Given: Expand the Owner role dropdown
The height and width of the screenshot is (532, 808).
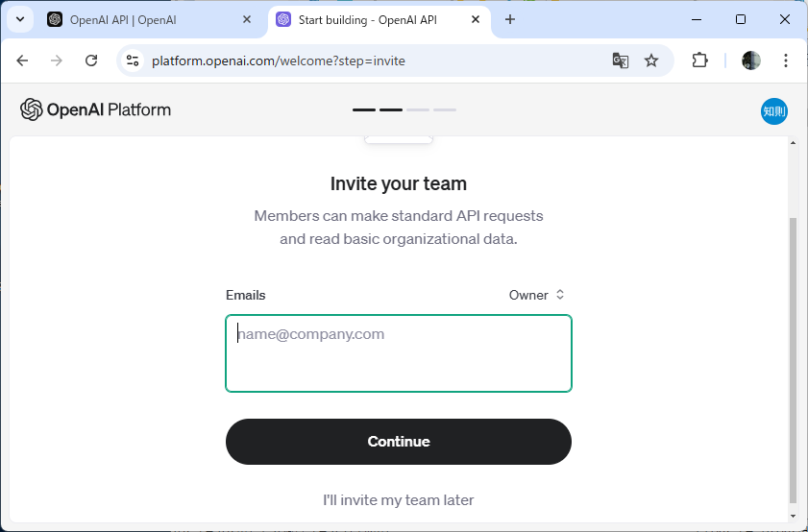Looking at the screenshot, I should point(536,295).
